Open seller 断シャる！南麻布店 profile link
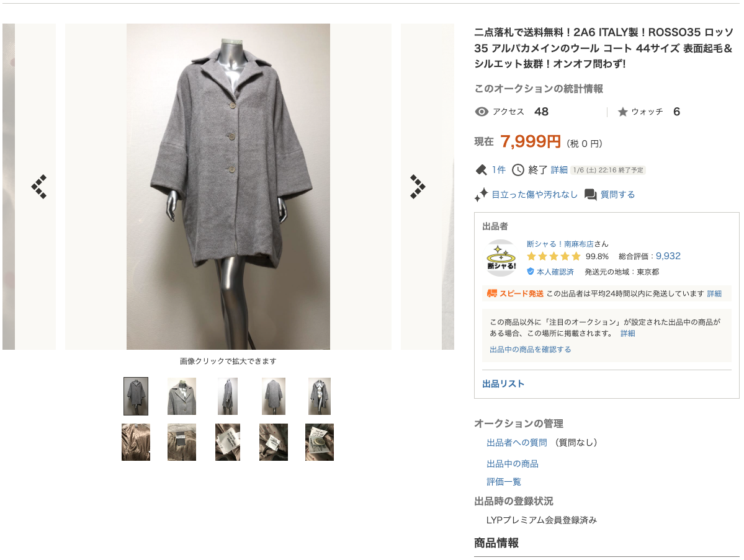744x560 pixels. [560, 244]
